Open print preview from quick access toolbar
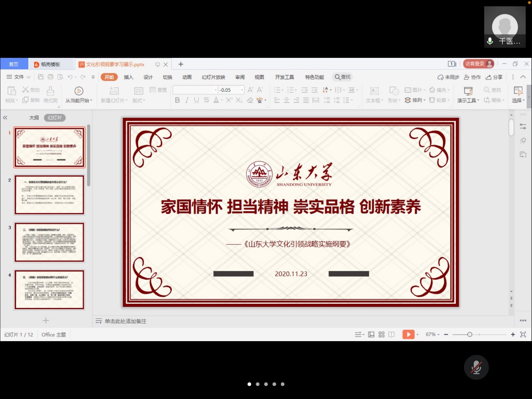 point(60,77)
